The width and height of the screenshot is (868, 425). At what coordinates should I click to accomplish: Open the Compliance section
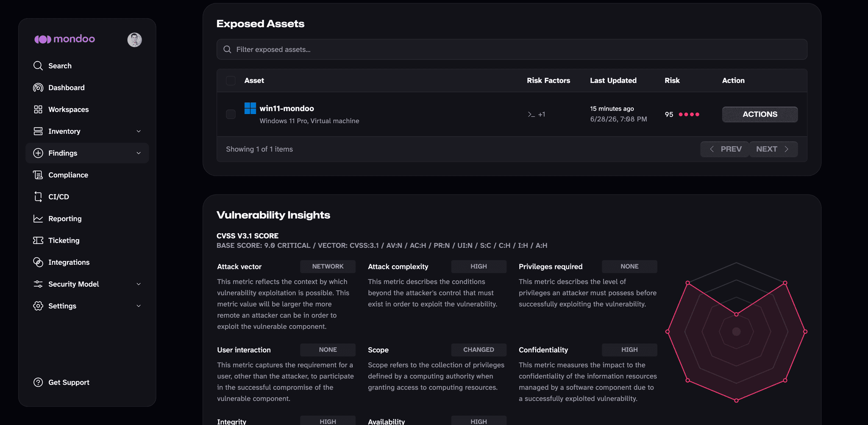pyautogui.click(x=87, y=175)
